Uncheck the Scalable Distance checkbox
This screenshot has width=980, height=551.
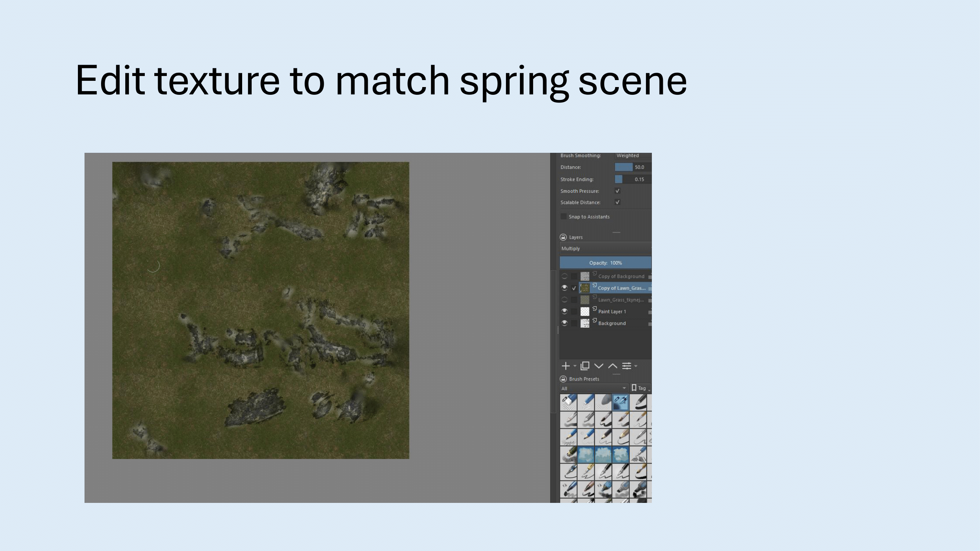(617, 202)
